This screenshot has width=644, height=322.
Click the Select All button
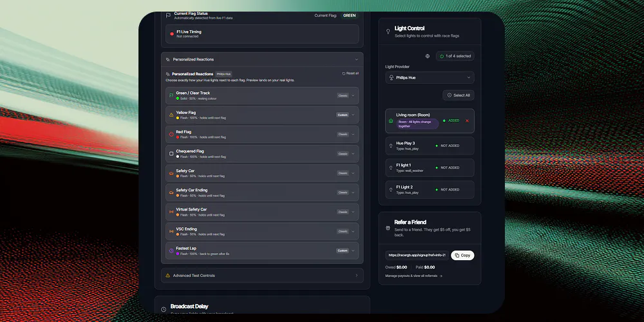pos(459,95)
